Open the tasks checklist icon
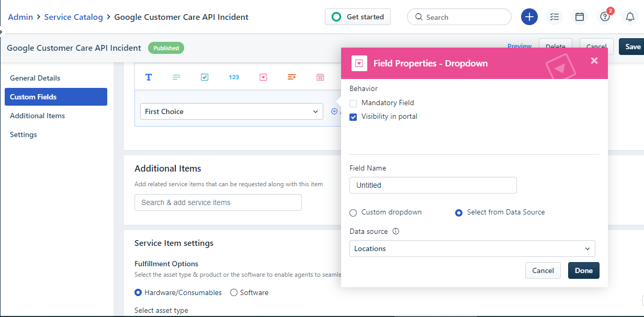The image size is (644, 317). [x=555, y=17]
